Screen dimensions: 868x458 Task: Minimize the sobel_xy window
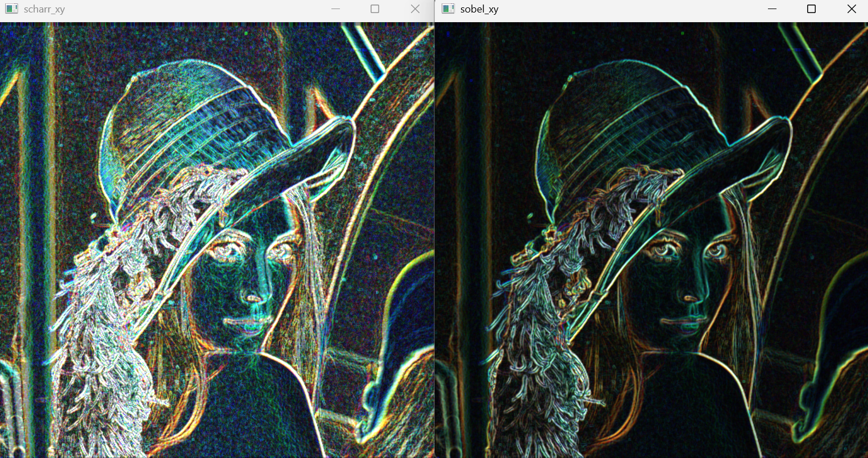pyautogui.click(x=772, y=9)
